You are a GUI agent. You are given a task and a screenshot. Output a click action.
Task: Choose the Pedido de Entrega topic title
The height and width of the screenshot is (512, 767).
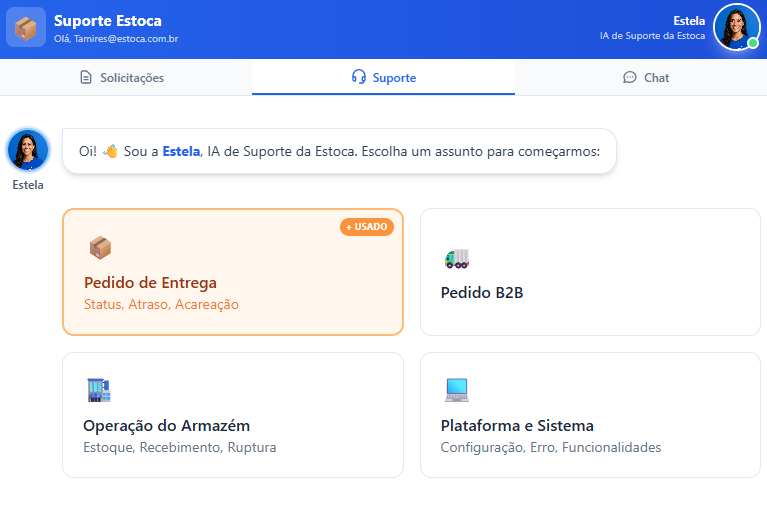[x=150, y=283]
